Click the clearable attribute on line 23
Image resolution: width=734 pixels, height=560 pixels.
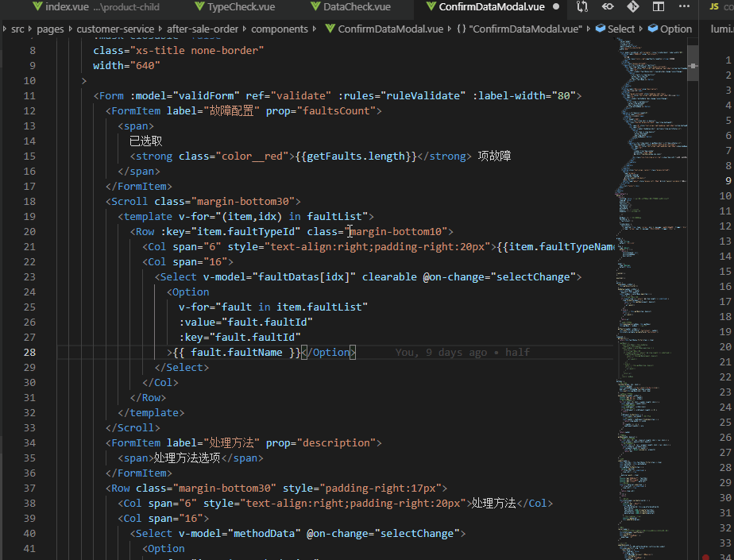(x=389, y=276)
